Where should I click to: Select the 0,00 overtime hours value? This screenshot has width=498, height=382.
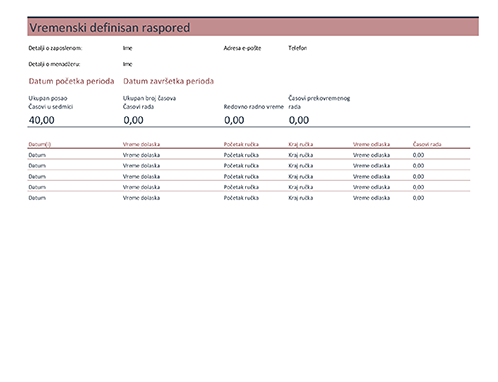tap(299, 120)
